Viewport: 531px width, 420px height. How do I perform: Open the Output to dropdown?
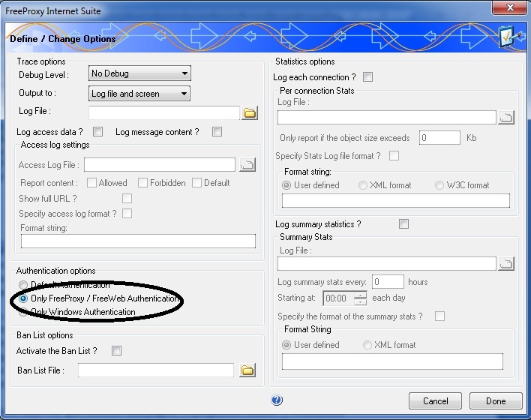point(139,94)
